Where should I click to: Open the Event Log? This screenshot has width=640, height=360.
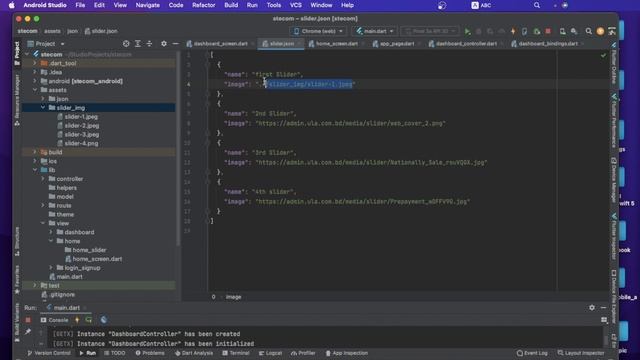point(532,353)
